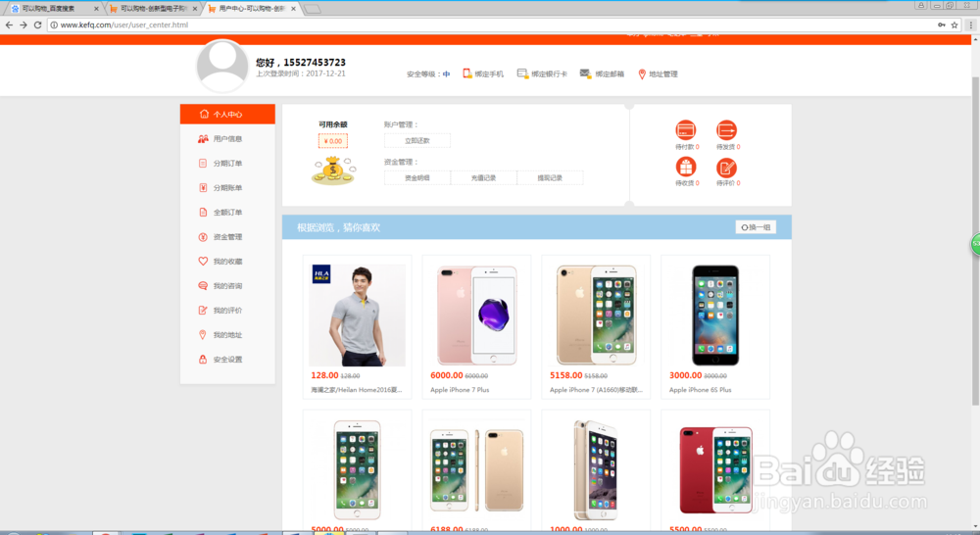Close the 用户中心-可以购物 tab
This screenshot has width=980, height=535.
[293, 9]
